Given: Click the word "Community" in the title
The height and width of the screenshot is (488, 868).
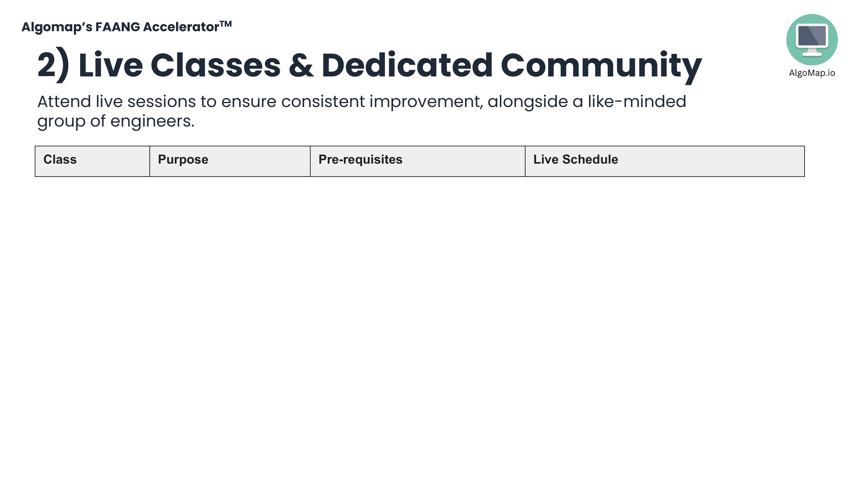Looking at the screenshot, I should (601, 65).
